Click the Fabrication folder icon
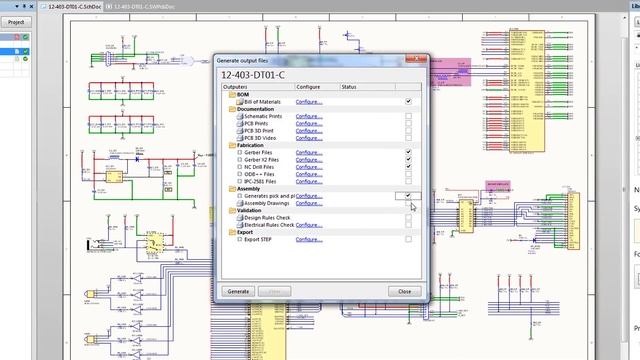This screenshot has width=640, height=360. pos(232,145)
